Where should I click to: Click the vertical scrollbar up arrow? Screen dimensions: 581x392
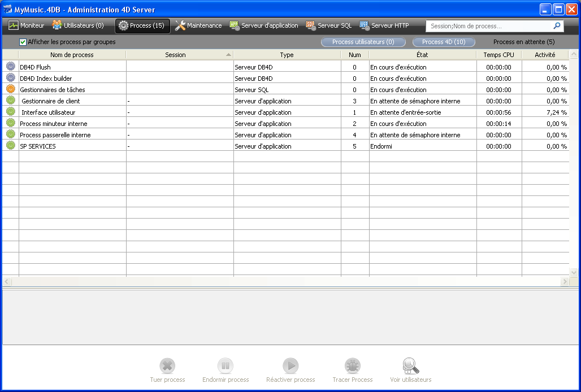[x=574, y=54]
